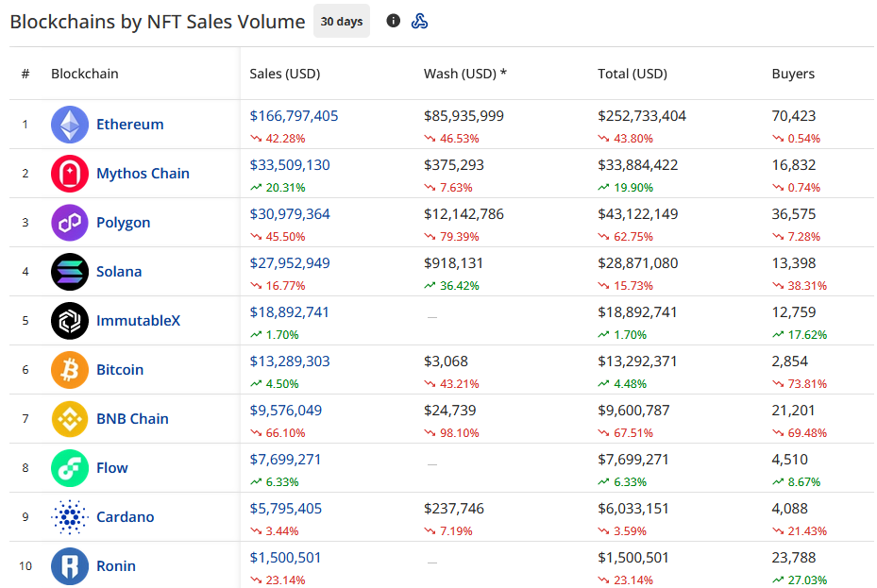Click the Solana logo icon

[69, 272]
